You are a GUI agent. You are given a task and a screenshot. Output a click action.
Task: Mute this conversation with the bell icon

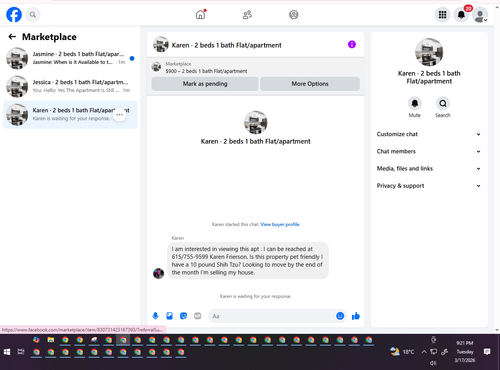click(x=415, y=104)
